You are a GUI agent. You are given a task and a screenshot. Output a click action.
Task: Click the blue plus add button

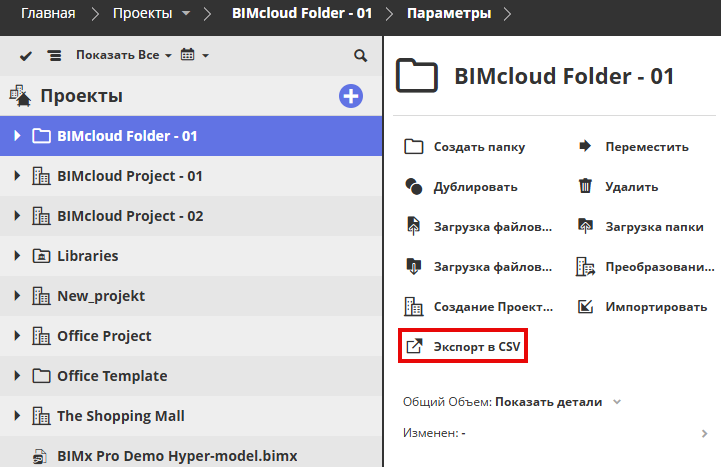[351, 96]
